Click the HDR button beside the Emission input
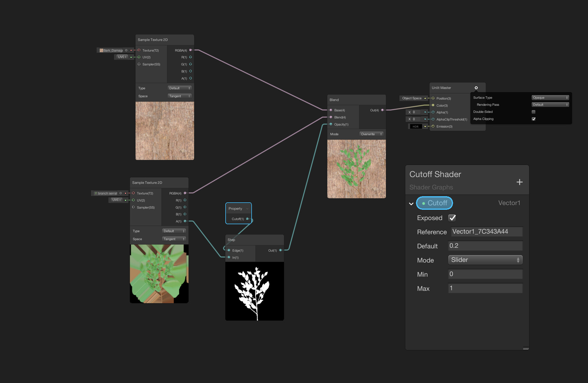The image size is (588, 383). 415,126
